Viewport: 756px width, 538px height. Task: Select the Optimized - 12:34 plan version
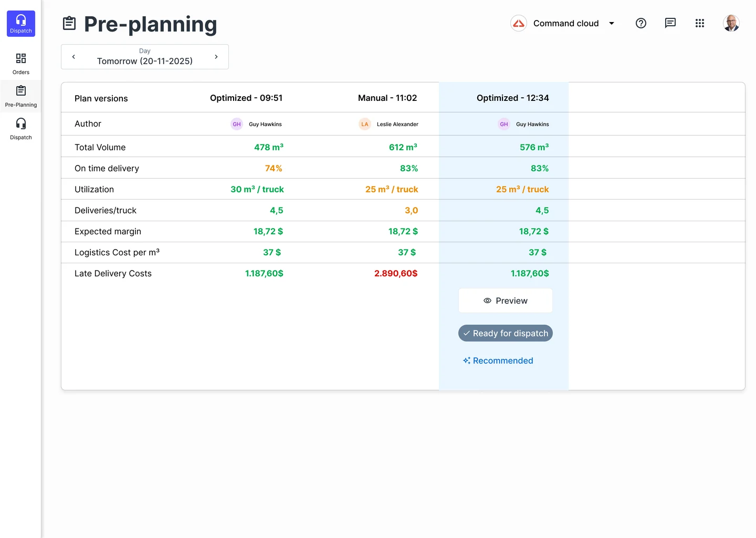[x=513, y=98]
